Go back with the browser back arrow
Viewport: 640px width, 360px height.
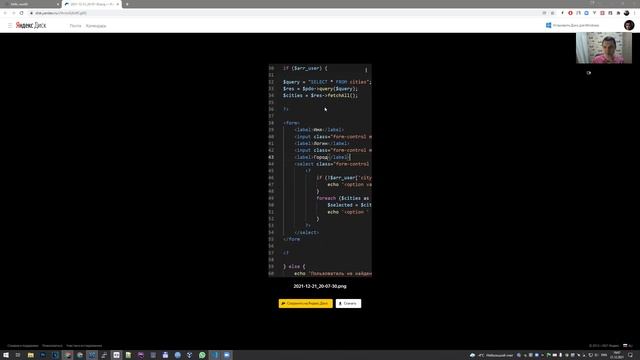pos(5,13)
